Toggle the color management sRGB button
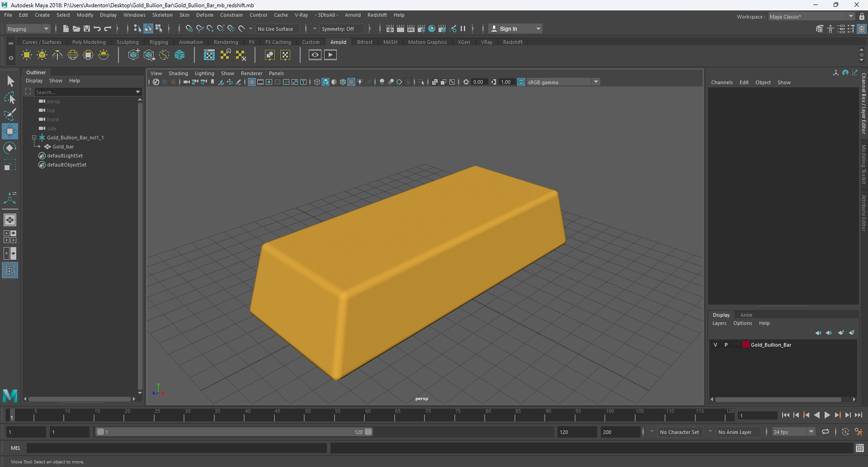The image size is (868, 467). click(x=521, y=82)
